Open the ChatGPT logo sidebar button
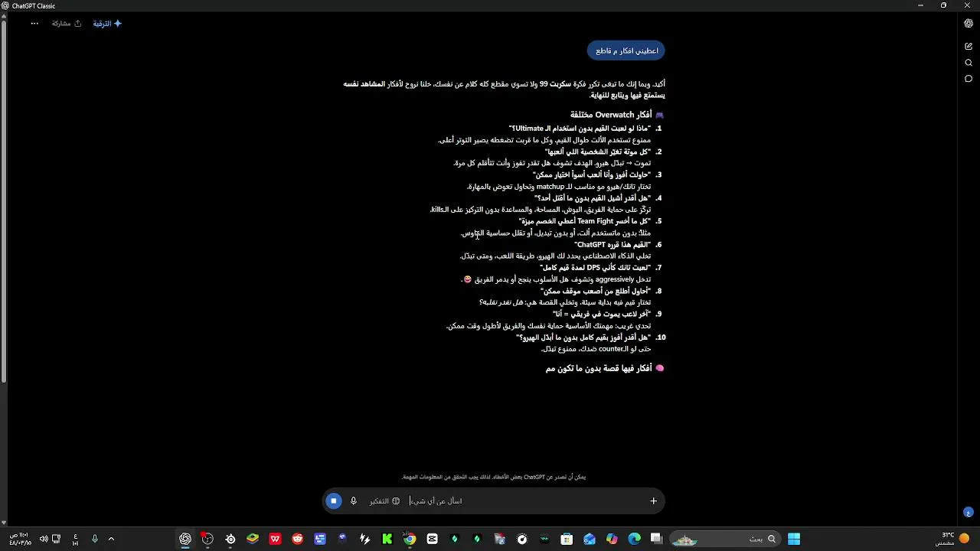This screenshot has width=980, height=551. click(969, 24)
